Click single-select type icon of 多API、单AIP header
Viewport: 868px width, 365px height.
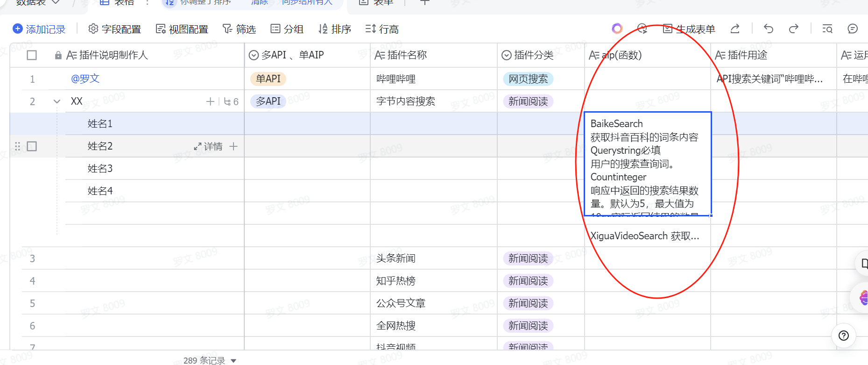pos(254,55)
